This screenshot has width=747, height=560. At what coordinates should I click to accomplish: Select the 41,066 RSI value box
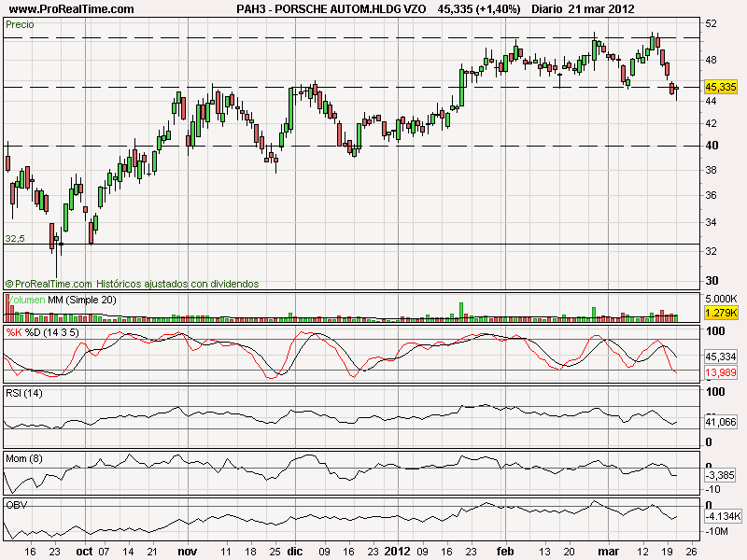pyautogui.click(x=720, y=422)
